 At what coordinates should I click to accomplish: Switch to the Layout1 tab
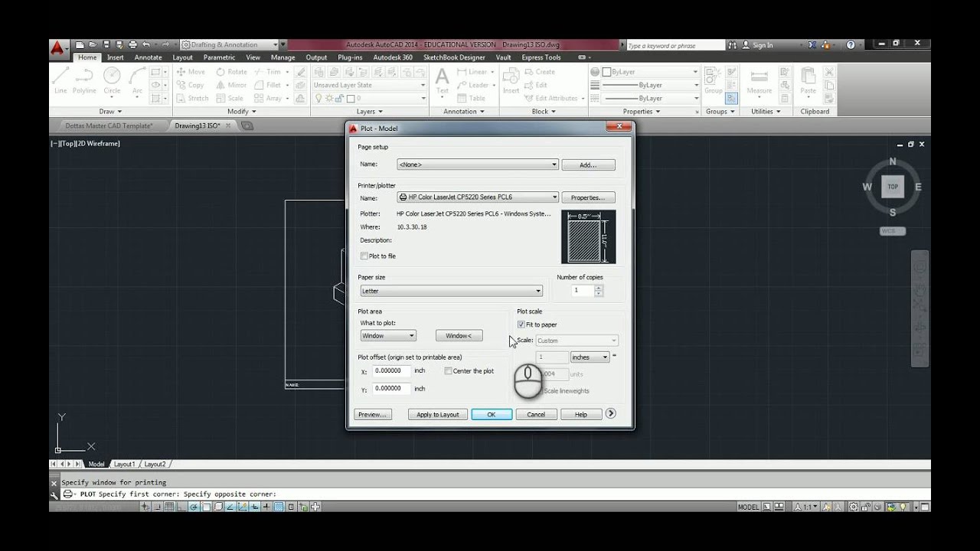(x=124, y=464)
